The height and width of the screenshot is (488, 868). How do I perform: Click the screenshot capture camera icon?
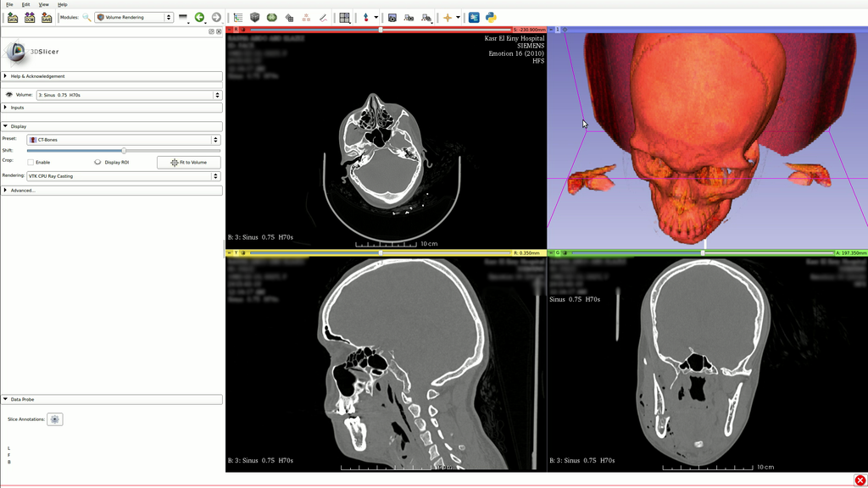[x=392, y=18]
